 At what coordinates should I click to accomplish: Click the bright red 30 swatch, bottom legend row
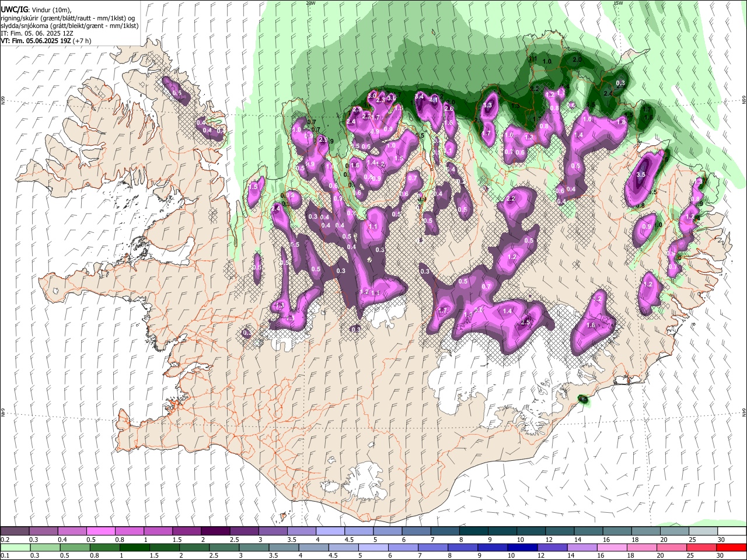732,548
